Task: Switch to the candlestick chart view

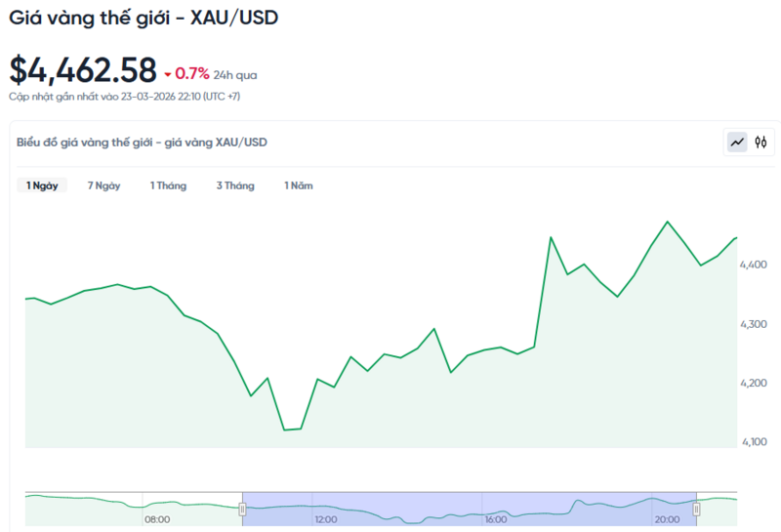Action: (760, 143)
